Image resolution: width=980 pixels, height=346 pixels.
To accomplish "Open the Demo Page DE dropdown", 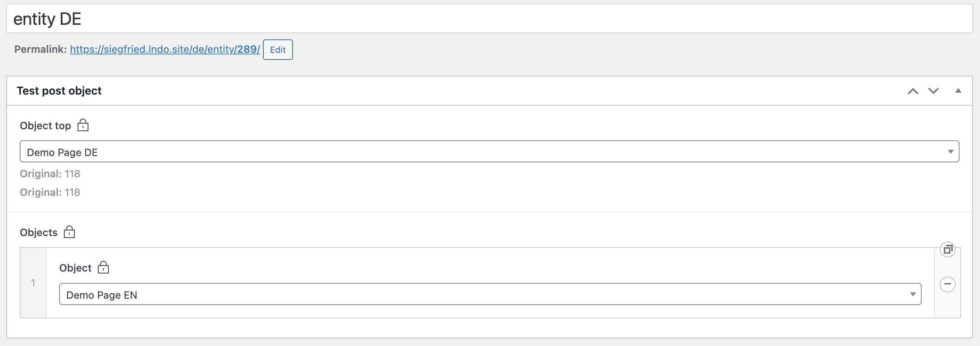I will (490, 151).
